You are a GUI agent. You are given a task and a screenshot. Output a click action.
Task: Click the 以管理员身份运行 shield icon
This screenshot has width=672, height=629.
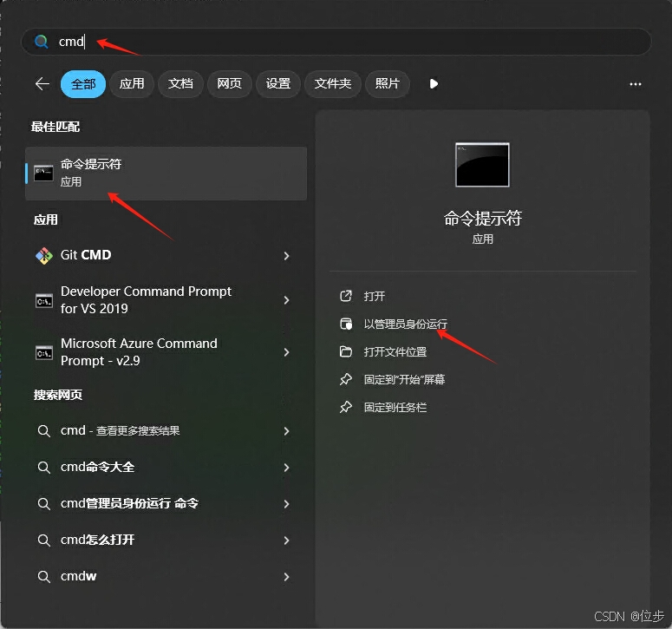coord(346,324)
